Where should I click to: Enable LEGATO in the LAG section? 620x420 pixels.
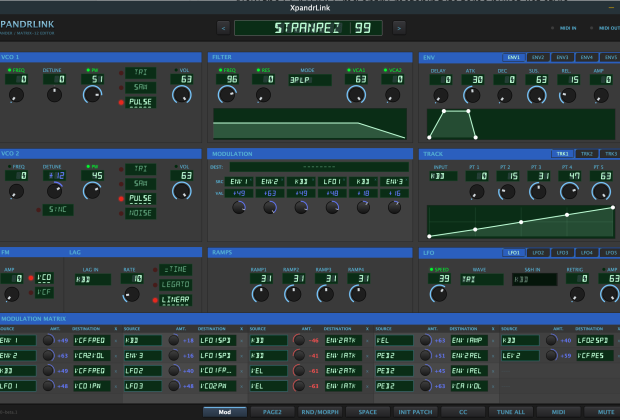coord(176,284)
